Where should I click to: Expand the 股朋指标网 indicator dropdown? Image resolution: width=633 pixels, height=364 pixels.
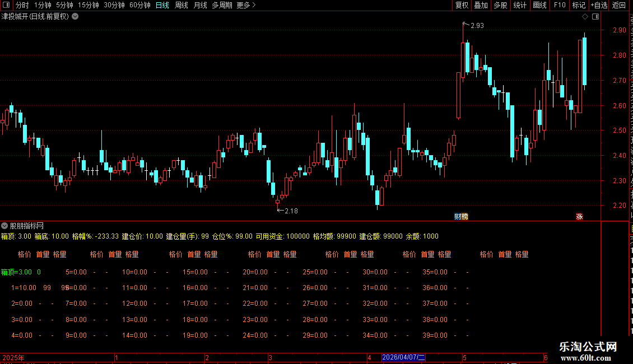pyautogui.click(x=4, y=226)
